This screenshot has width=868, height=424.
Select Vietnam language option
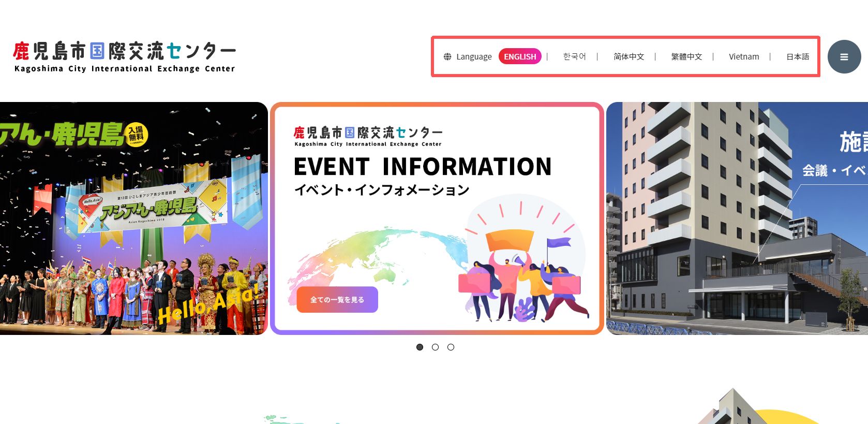(x=744, y=56)
